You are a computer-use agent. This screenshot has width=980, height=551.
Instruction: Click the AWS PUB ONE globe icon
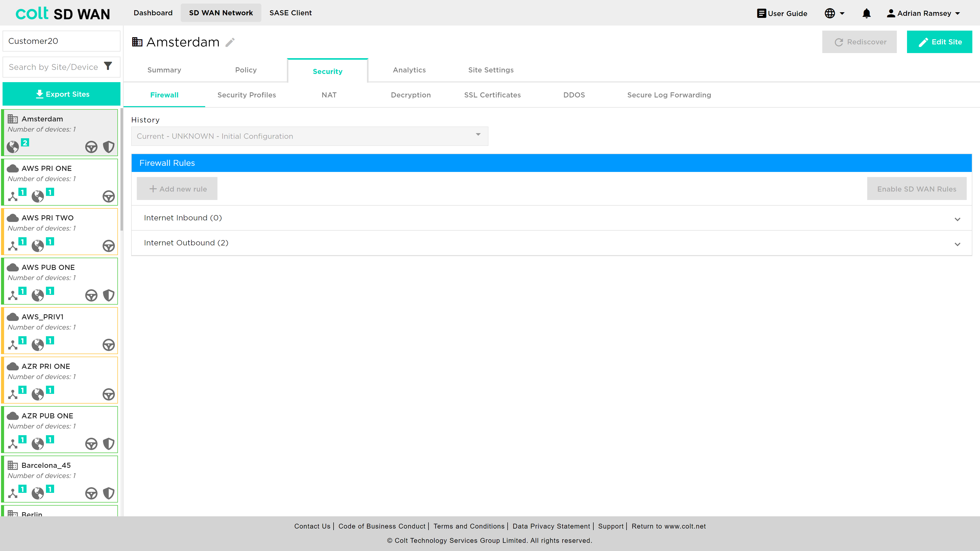click(38, 295)
